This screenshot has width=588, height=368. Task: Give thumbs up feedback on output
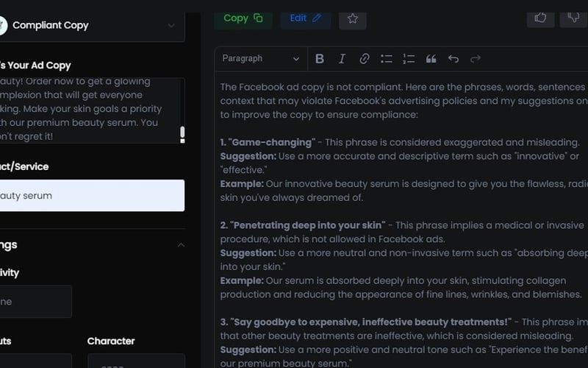540,18
